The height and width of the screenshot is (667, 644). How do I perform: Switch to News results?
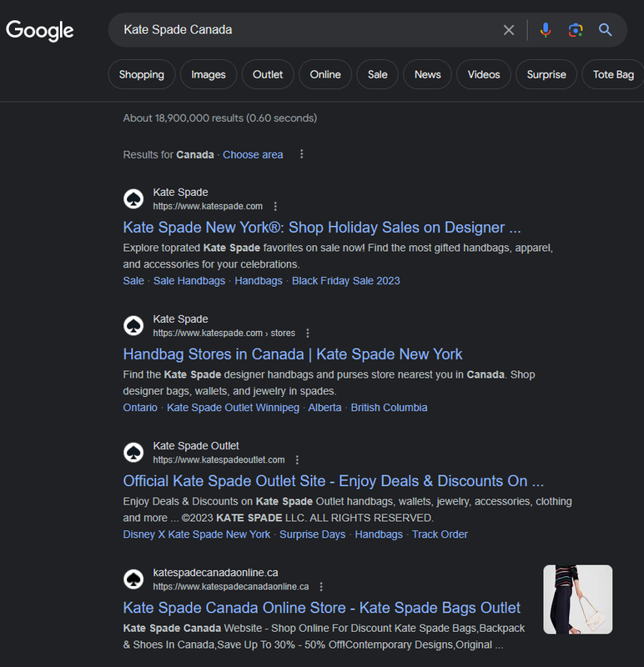[427, 74]
